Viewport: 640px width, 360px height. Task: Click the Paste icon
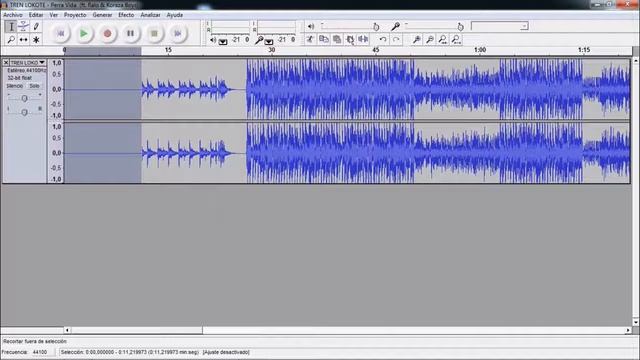(337, 39)
